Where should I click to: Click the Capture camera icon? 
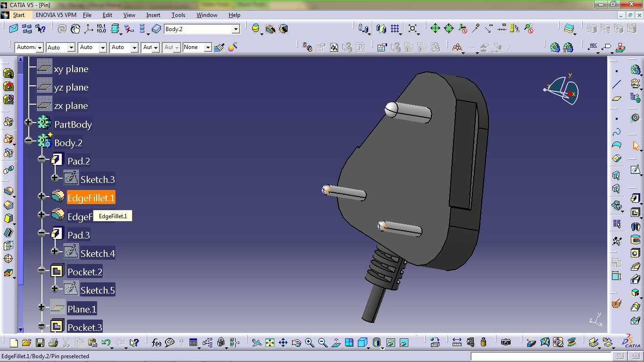coord(506,343)
